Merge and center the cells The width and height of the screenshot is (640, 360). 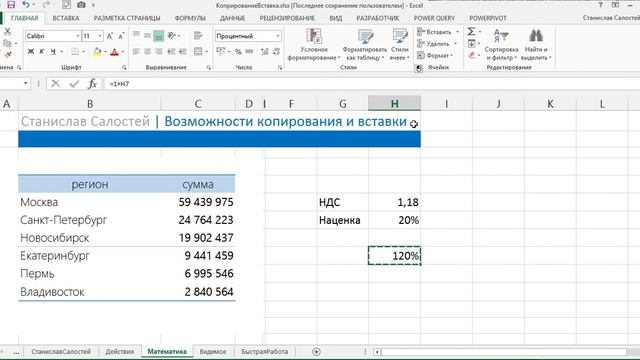pos(198,52)
